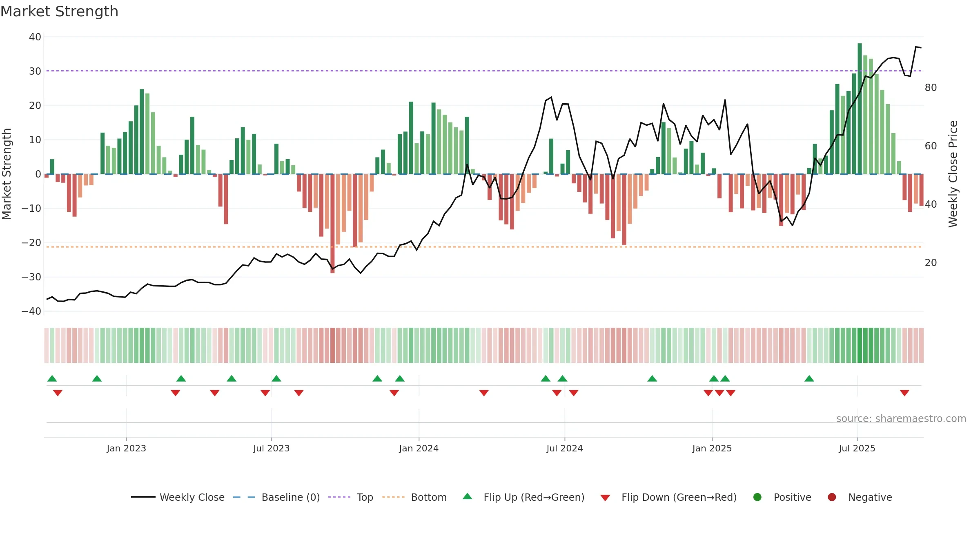Click the orange dotted Bottom threshold line

point(484,247)
